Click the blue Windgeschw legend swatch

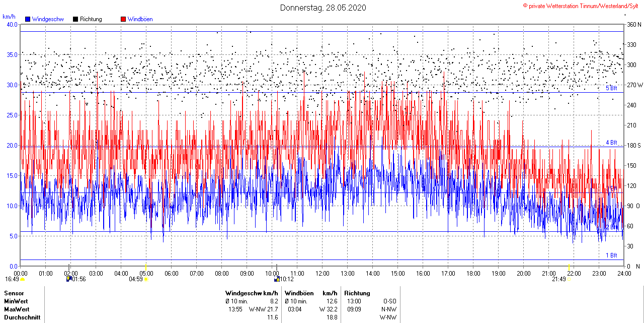(28, 19)
